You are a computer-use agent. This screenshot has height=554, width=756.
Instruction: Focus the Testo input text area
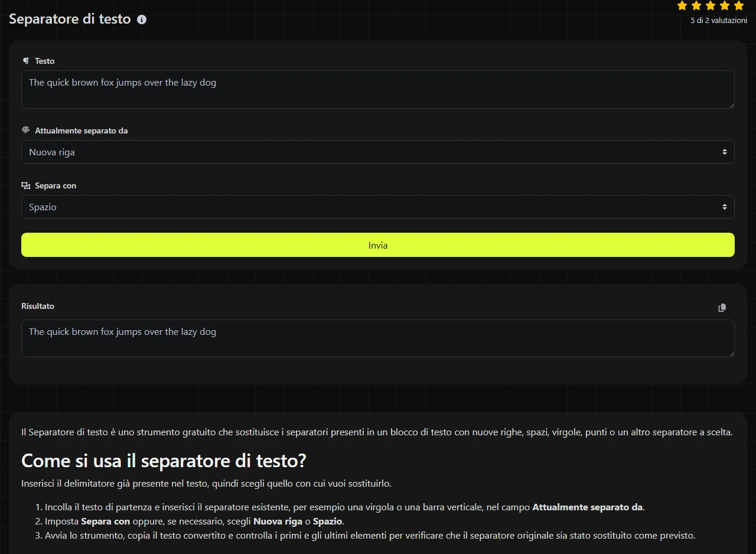(378, 90)
